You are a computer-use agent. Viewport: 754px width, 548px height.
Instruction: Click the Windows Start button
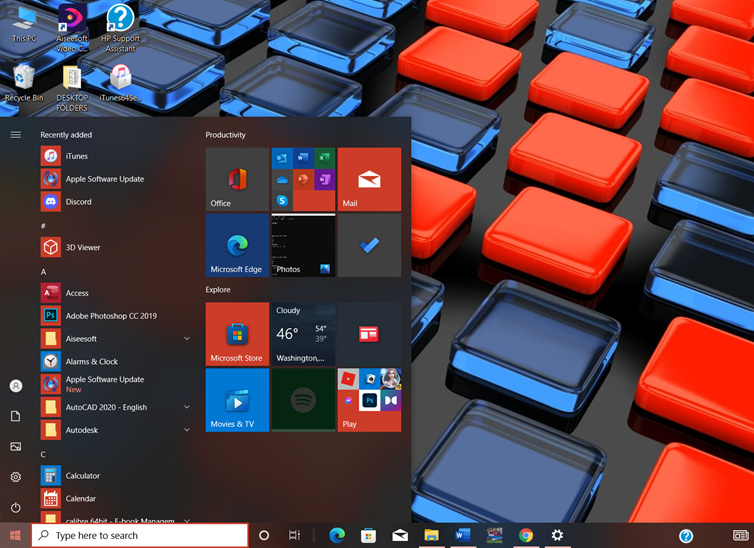click(15, 535)
